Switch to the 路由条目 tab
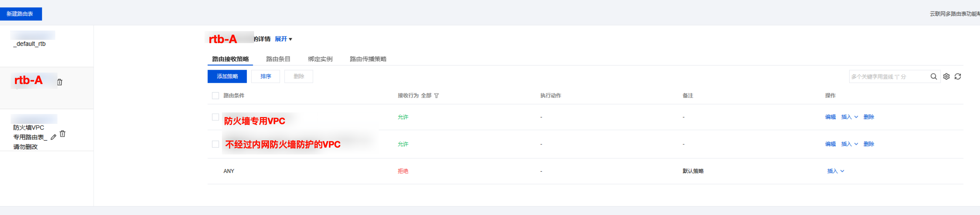The image size is (980, 215). click(x=278, y=59)
